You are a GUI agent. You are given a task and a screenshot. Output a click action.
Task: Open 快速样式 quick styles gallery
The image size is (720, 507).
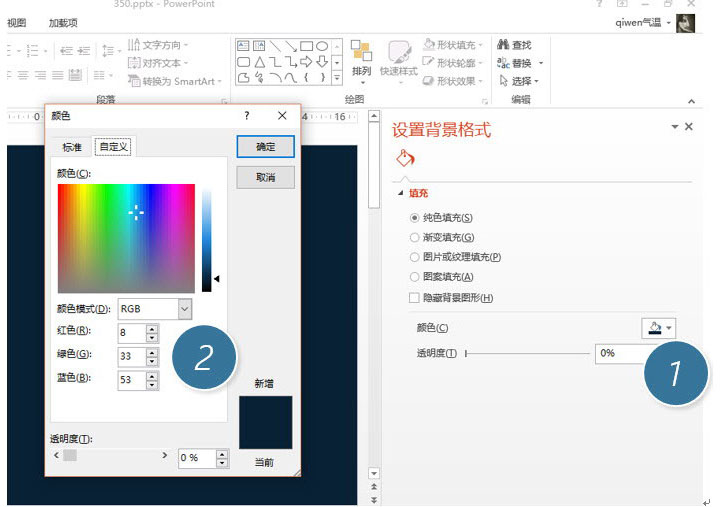(398, 59)
